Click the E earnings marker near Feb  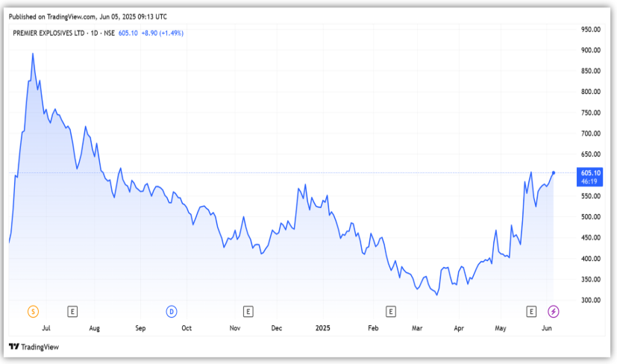pos(390,310)
